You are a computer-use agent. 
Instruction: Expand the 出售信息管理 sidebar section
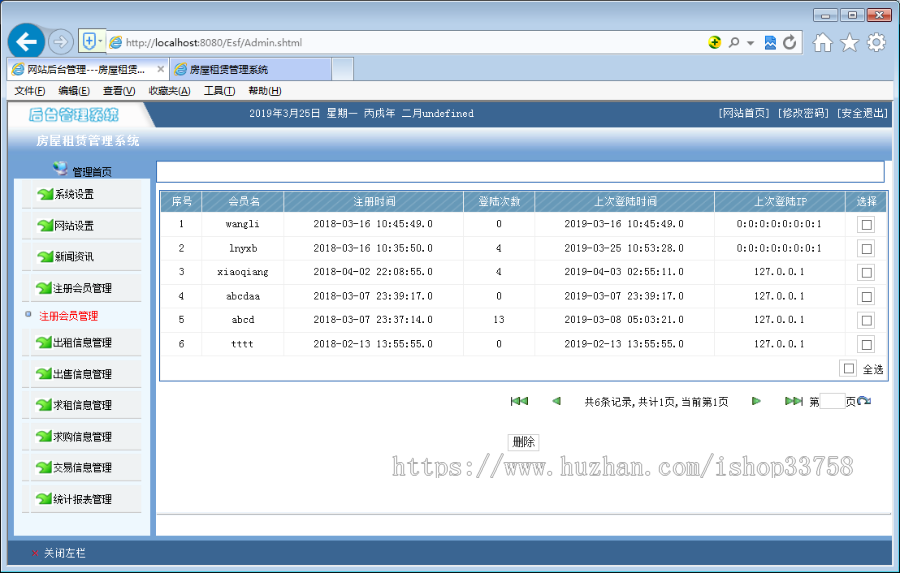tap(82, 374)
